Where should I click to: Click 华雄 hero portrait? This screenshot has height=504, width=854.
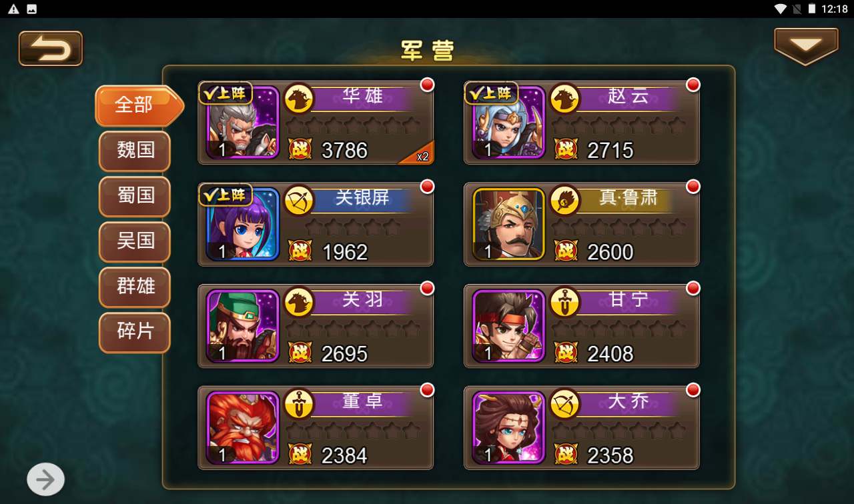point(243,123)
